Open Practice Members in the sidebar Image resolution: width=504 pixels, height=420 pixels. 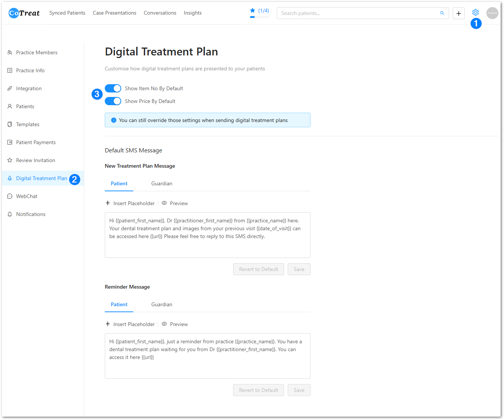point(37,52)
